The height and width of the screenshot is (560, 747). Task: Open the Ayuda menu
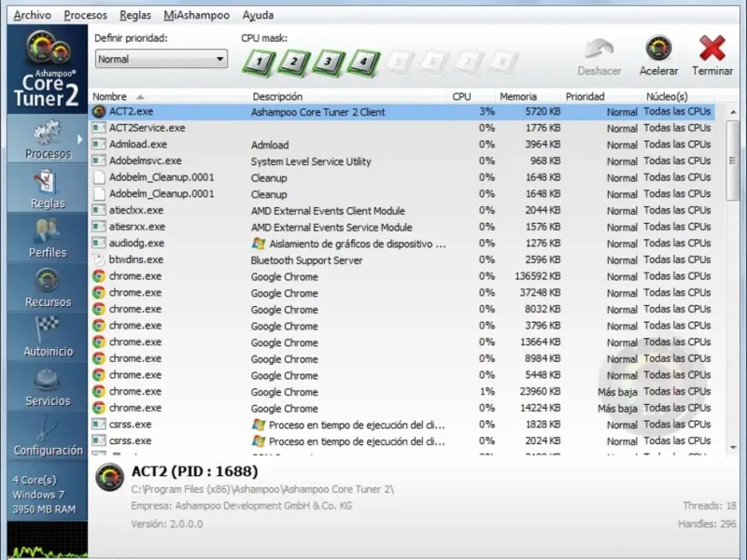(x=259, y=15)
